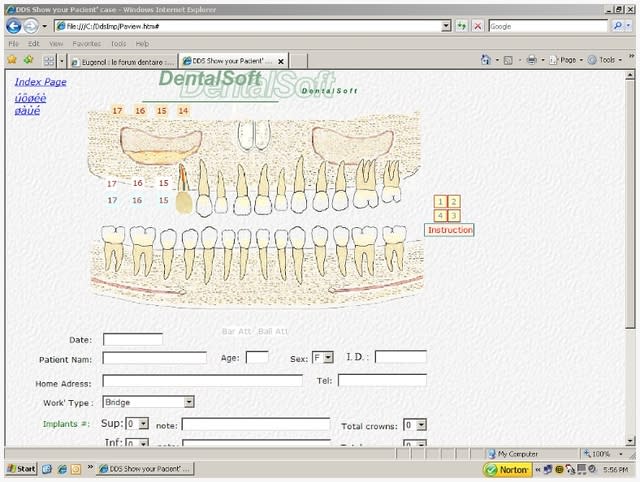
Task: Open the Quick Tabs grid icon
Action: coord(48,60)
